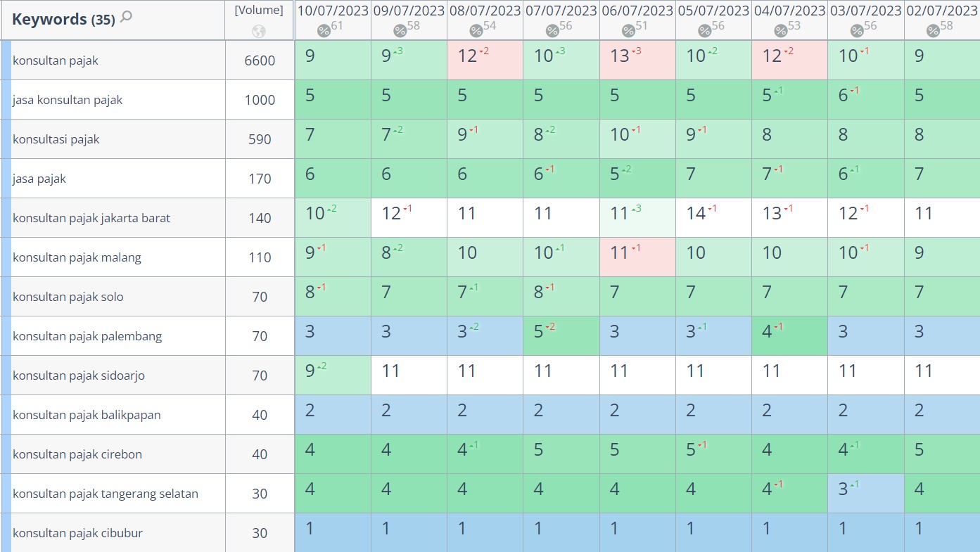Click percent icon under 04/07/2023
This screenshot has height=552, width=980.
781,30
